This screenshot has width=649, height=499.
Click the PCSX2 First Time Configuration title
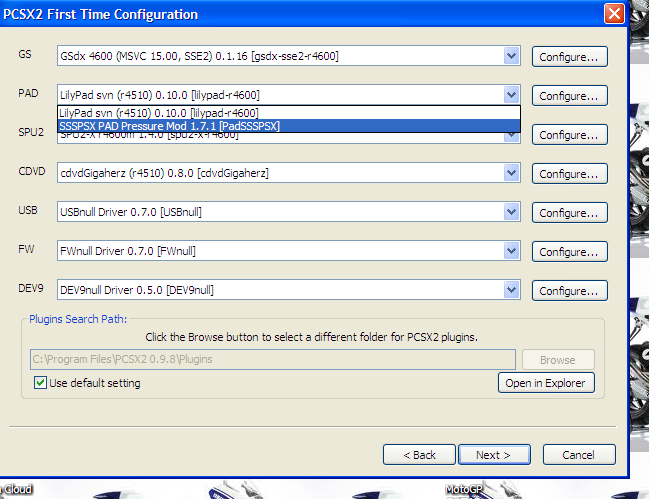101,14
